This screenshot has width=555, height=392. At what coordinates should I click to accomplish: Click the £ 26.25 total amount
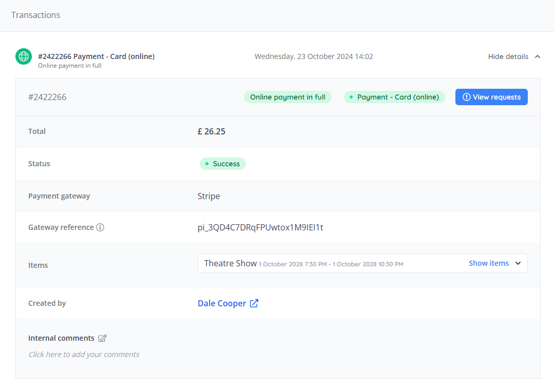point(212,131)
